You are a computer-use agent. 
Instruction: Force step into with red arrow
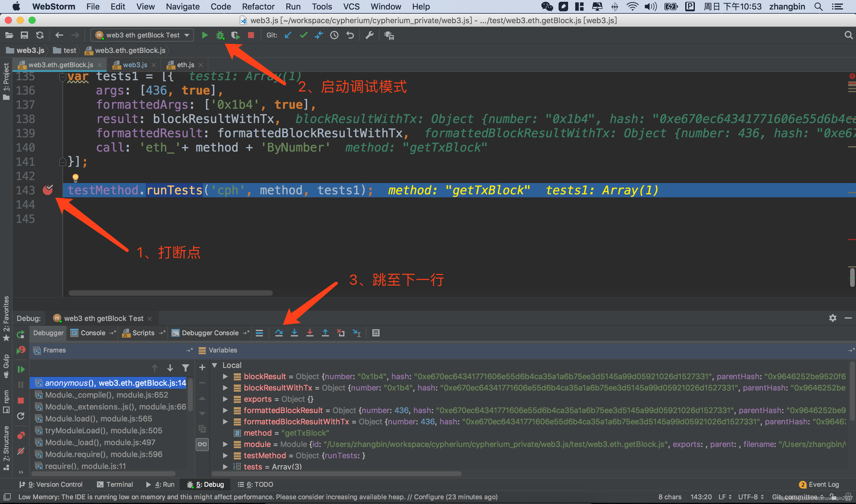pos(310,333)
